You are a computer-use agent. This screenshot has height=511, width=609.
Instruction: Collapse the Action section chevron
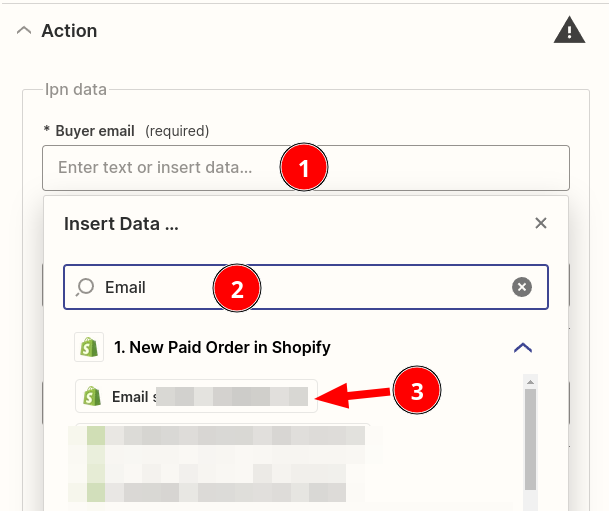(24, 30)
